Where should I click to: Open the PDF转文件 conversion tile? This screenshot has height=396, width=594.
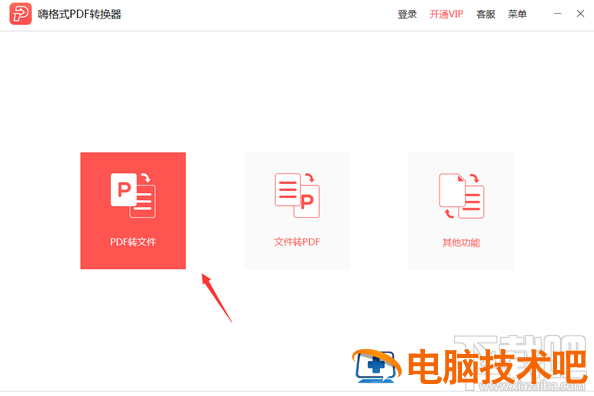133,211
